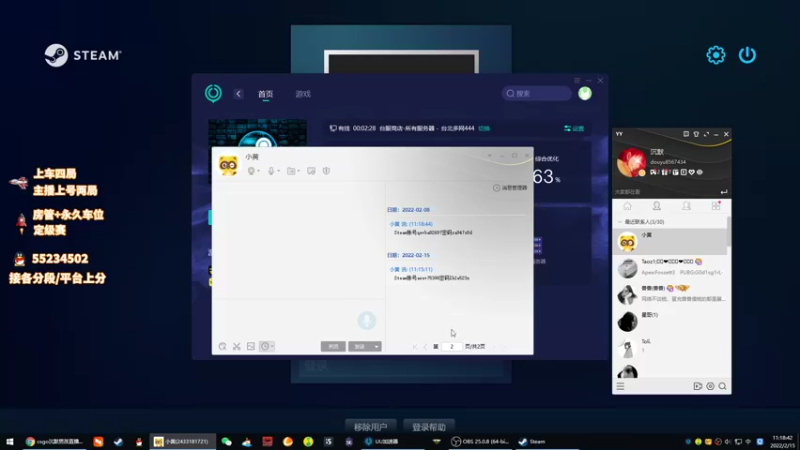This screenshot has height=450, width=800.
Task: Click the Steam power button icon
Action: tap(747, 55)
